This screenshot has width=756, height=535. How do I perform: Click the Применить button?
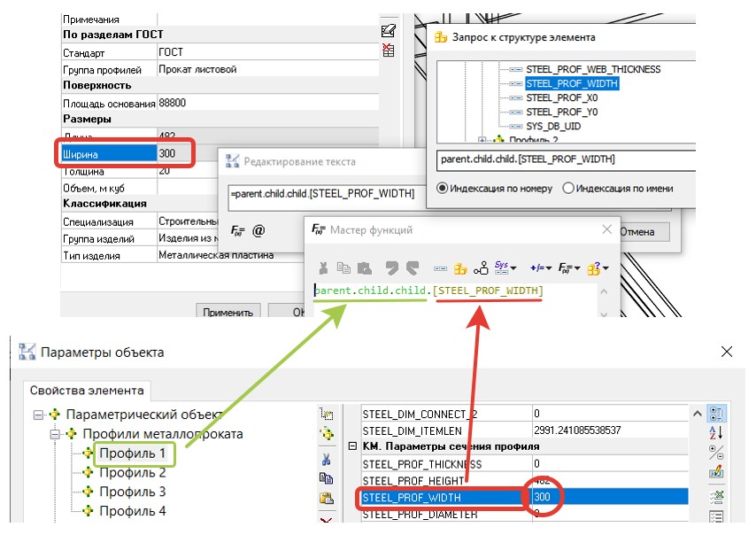click(228, 312)
